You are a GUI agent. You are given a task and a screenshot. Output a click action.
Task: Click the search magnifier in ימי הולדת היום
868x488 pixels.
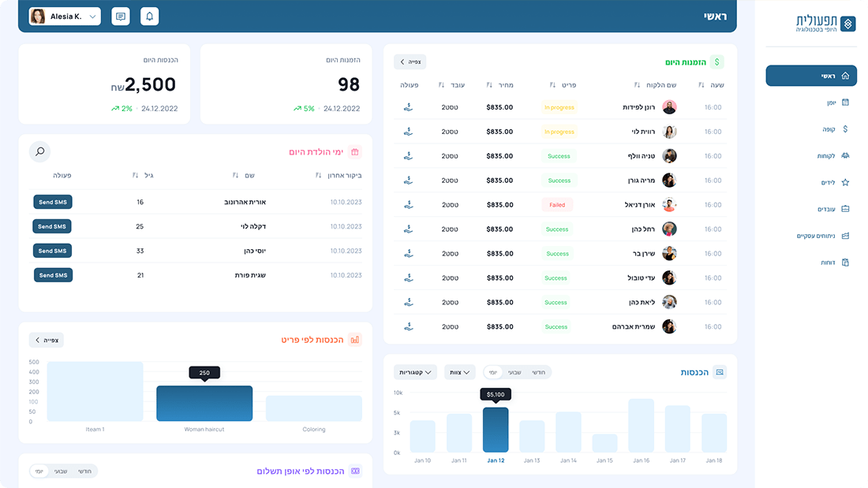coord(40,151)
